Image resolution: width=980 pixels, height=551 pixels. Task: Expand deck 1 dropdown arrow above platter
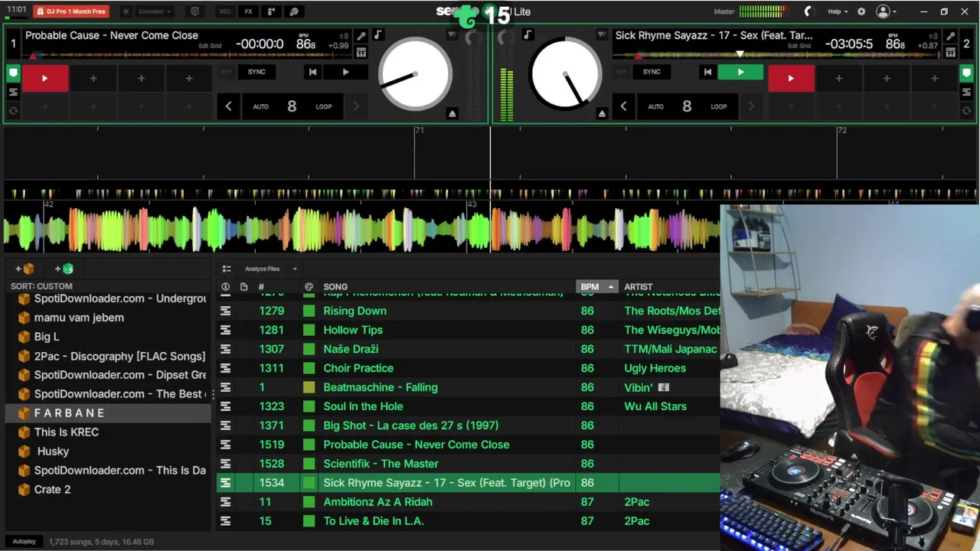[452, 35]
